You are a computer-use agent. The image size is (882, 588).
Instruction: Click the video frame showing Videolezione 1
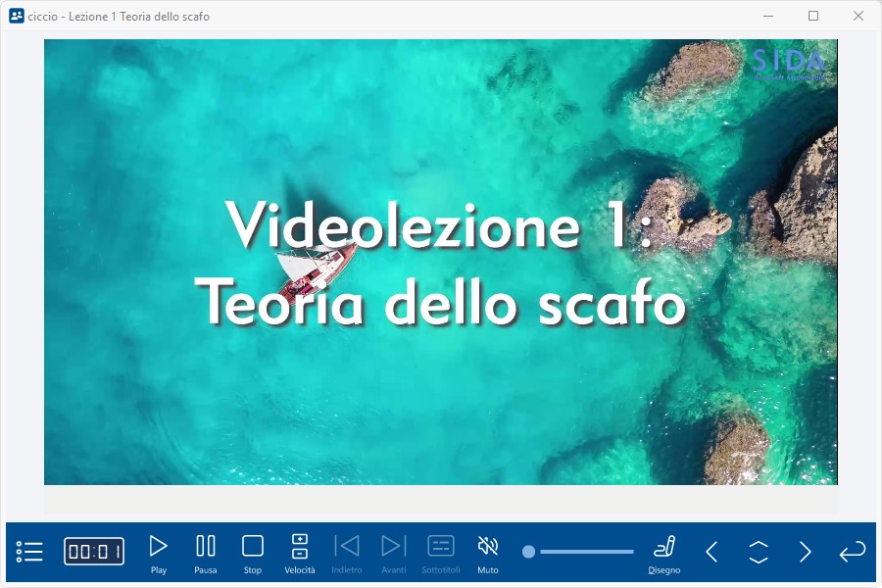441,262
